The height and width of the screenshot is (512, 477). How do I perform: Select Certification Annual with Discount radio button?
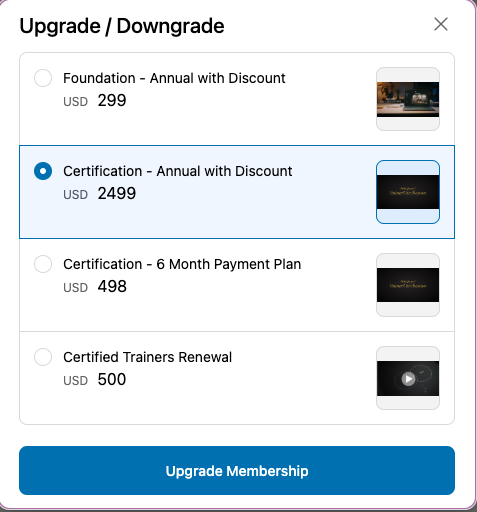pyautogui.click(x=43, y=171)
